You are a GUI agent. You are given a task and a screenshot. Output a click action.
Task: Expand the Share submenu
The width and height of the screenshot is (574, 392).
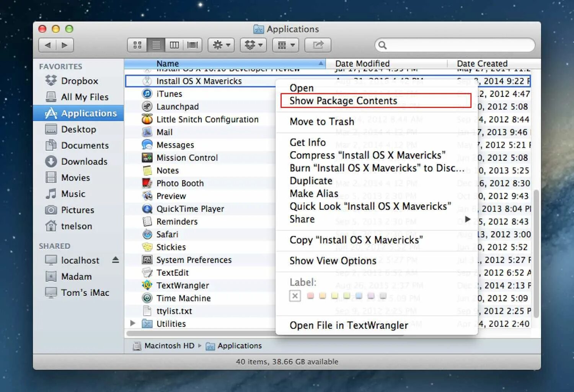click(x=377, y=219)
